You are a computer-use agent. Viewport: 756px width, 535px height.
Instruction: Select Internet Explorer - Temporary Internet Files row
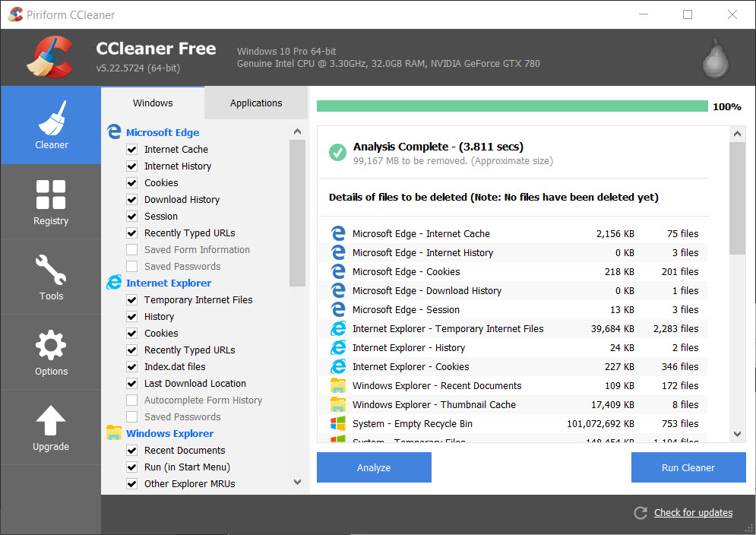[514, 328]
